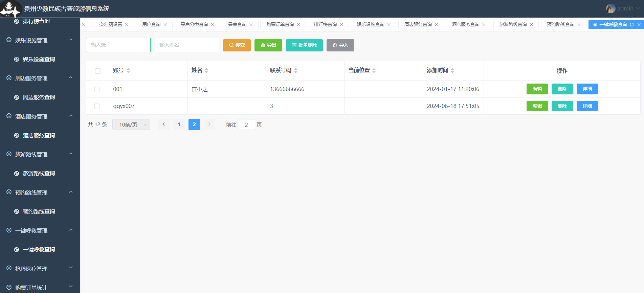The width and height of the screenshot is (644, 293).
Task: Click the go-to page number field
Action: 246,125
